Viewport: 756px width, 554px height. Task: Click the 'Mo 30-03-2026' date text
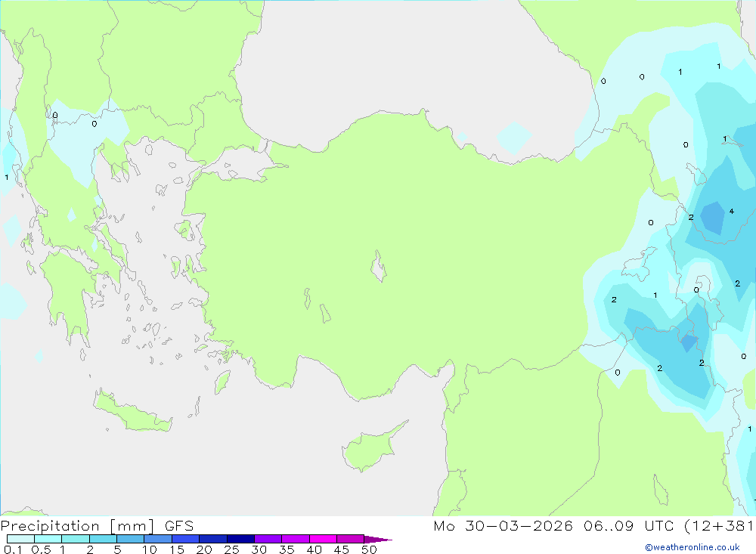[503, 526]
